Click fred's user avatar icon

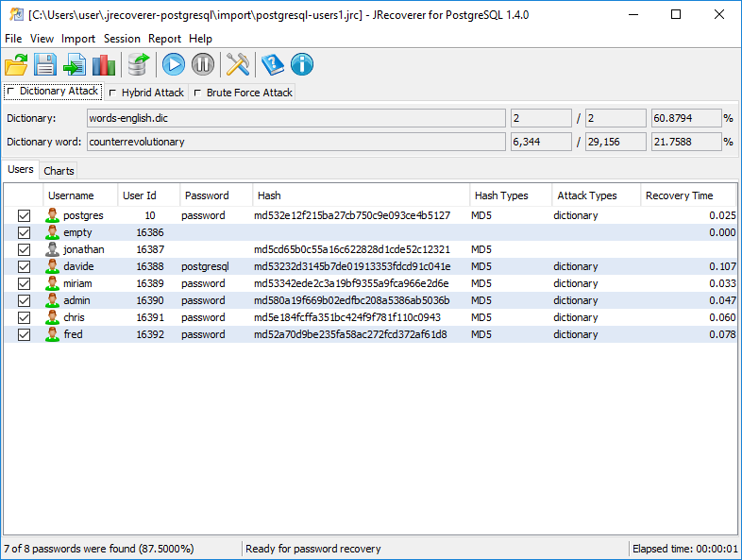click(x=53, y=334)
